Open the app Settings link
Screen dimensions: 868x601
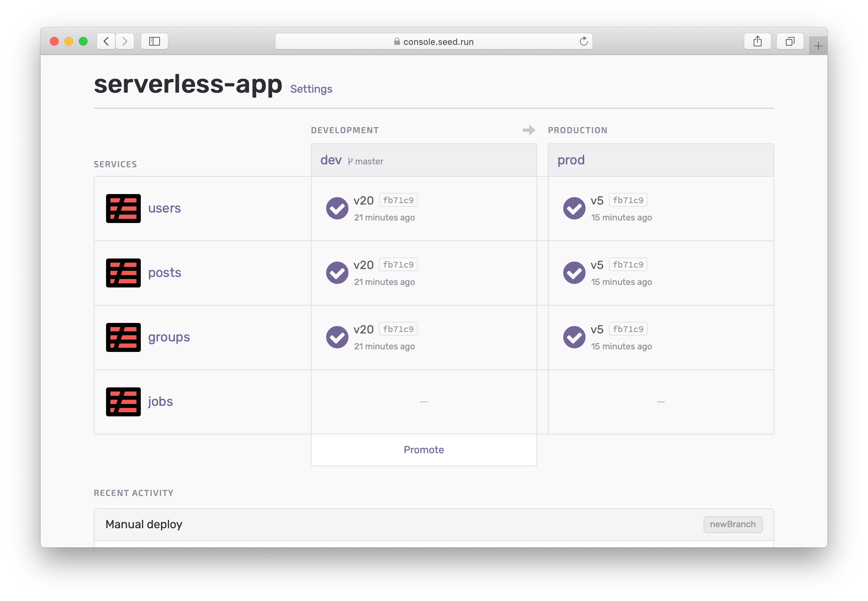[311, 89]
